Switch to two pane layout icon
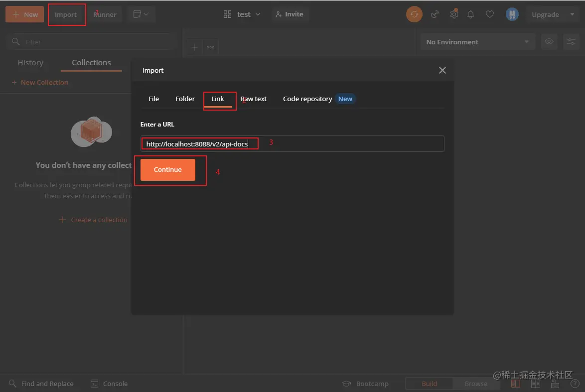 pyautogui.click(x=535, y=384)
